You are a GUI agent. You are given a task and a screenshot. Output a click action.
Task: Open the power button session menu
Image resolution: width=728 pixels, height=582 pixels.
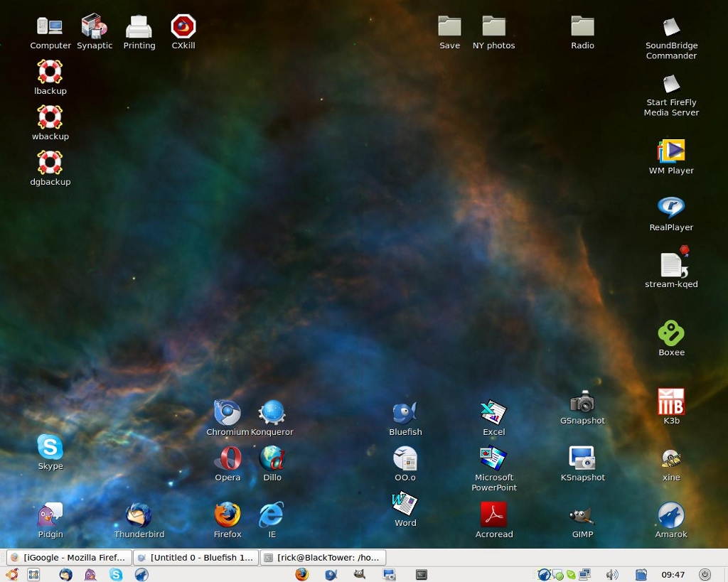tap(705, 575)
